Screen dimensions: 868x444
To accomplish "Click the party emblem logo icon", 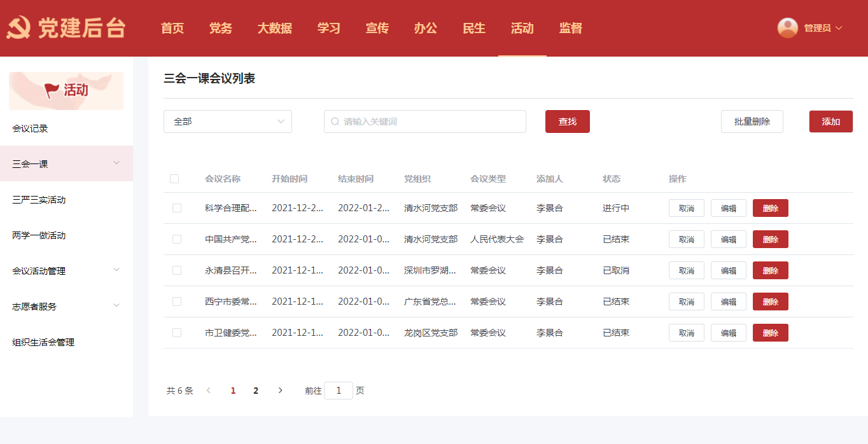I will (x=19, y=29).
